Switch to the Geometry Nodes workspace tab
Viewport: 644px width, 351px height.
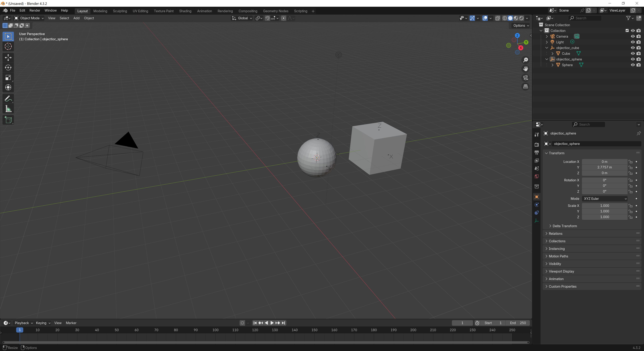pos(276,11)
